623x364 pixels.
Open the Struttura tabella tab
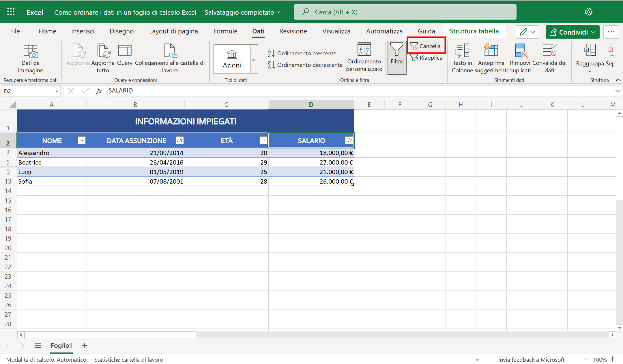click(x=474, y=31)
